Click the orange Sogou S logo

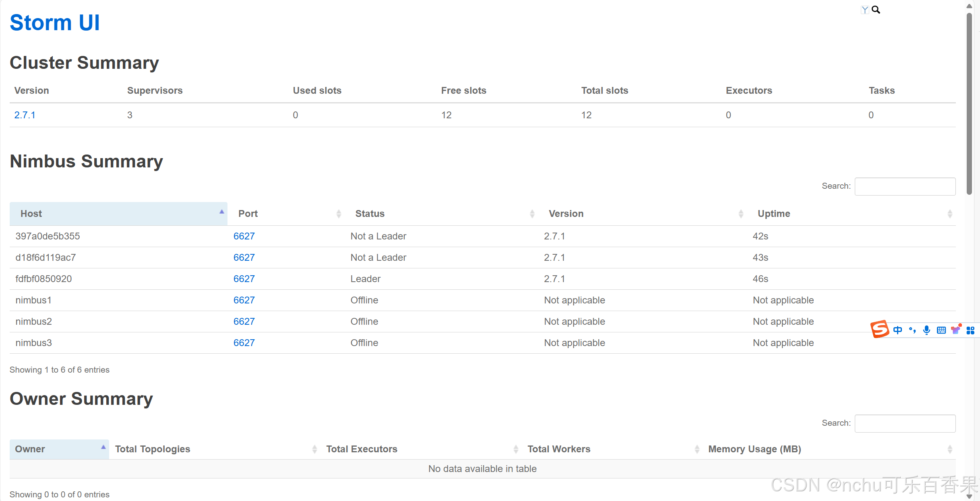coord(879,329)
